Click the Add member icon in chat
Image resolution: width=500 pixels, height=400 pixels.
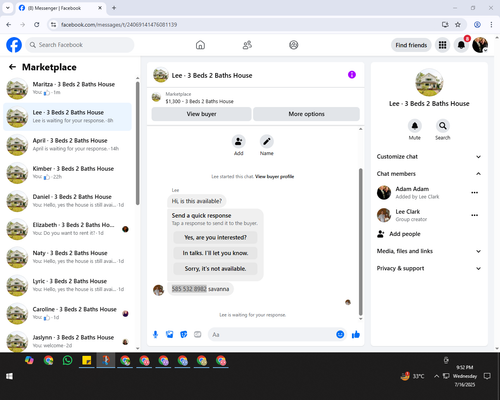pos(239,142)
